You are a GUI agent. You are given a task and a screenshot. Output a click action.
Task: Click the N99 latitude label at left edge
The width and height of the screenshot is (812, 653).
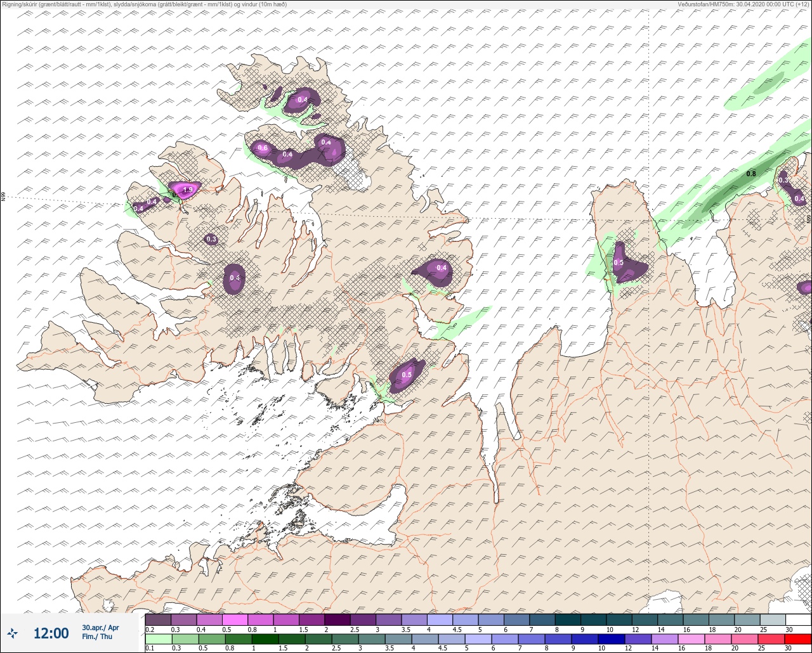[x=3, y=197]
